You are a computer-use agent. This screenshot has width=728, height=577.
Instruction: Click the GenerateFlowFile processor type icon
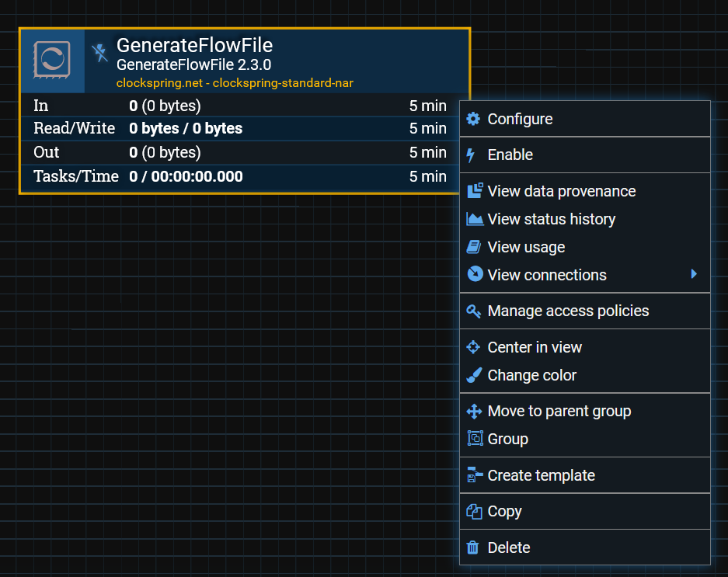(x=52, y=60)
